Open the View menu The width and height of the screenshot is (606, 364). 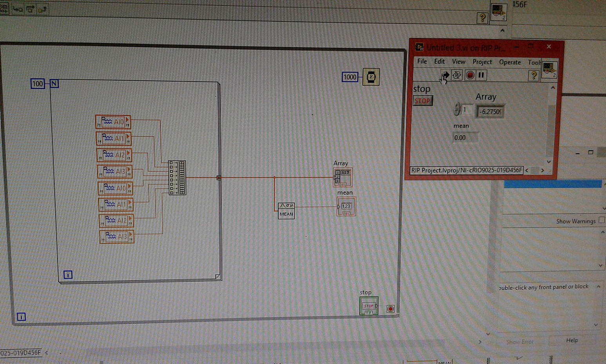[x=459, y=62]
